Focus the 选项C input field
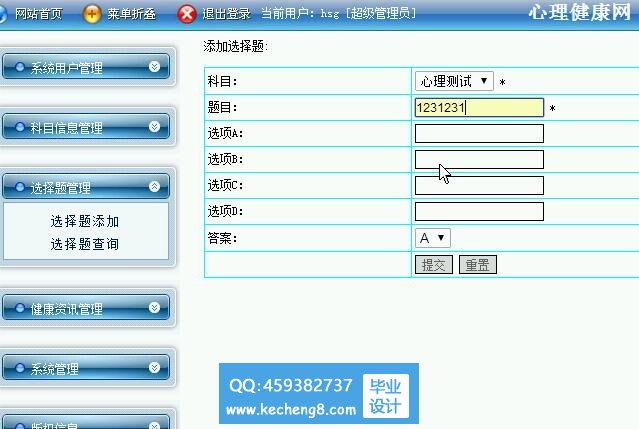 [x=479, y=185]
